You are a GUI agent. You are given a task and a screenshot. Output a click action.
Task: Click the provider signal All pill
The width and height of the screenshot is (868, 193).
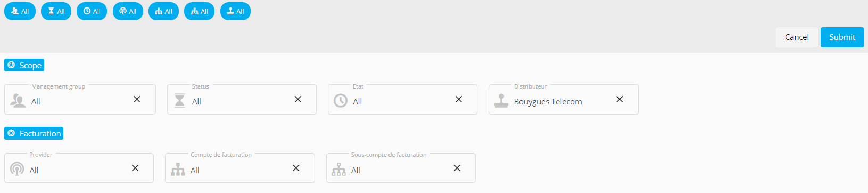(128, 11)
